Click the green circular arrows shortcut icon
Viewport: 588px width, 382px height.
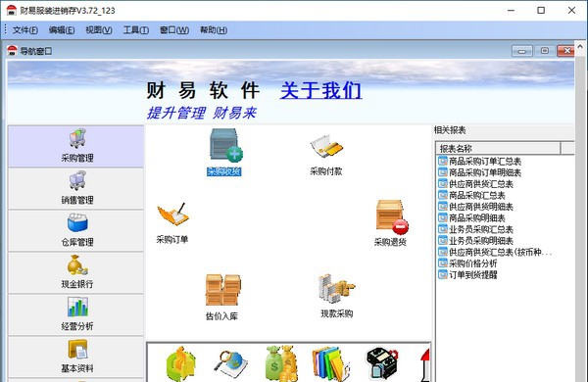click(181, 363)
